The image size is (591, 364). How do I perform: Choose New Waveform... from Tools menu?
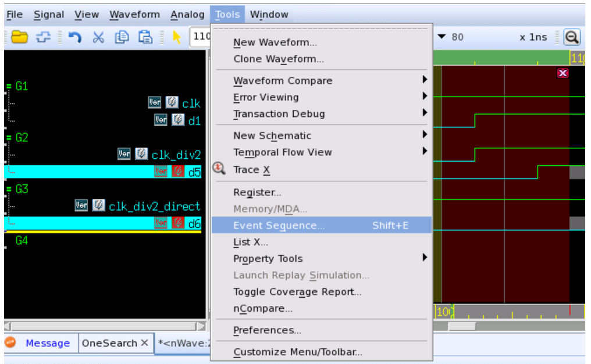click(x=321, y=42)
